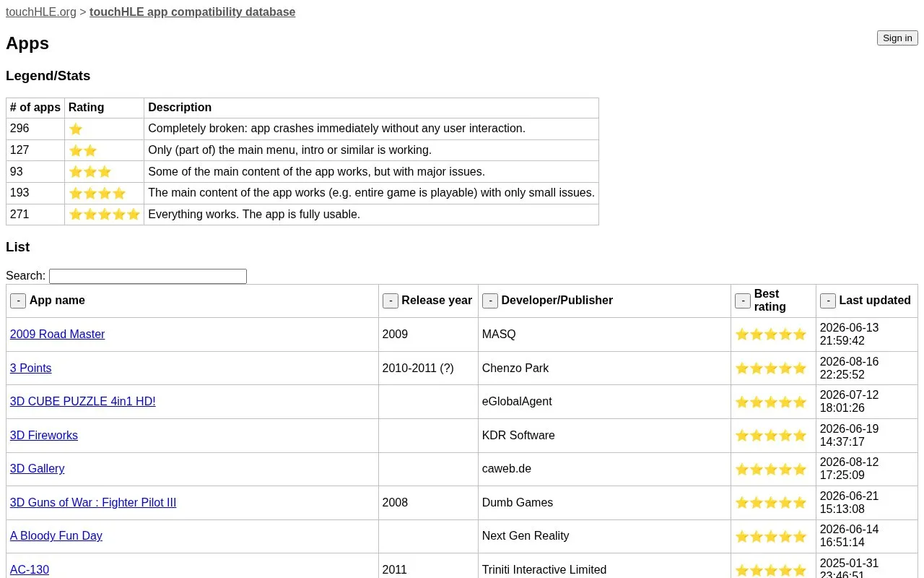Open the 3D Gallery app page

(37, 469)
